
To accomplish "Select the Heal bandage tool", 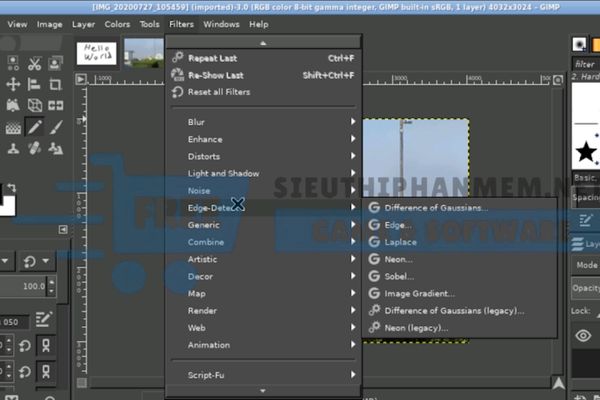I will pyautogui.click(x=34, y=149).
